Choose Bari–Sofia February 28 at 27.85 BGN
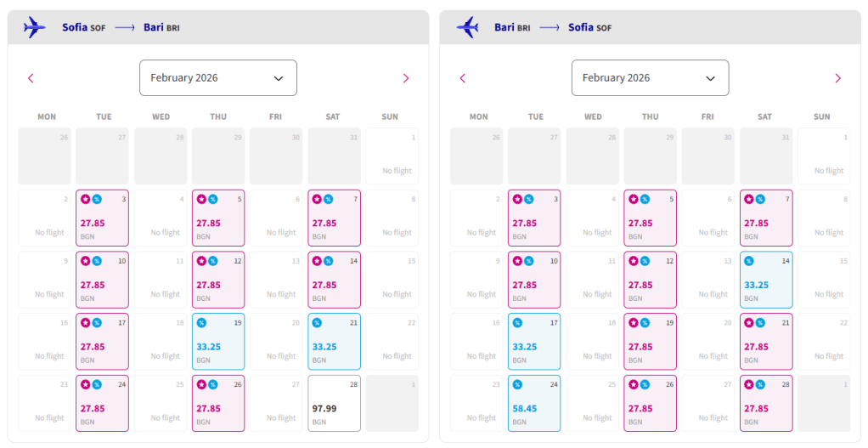Viewport: 868px width, 448px height. point(765,403)
